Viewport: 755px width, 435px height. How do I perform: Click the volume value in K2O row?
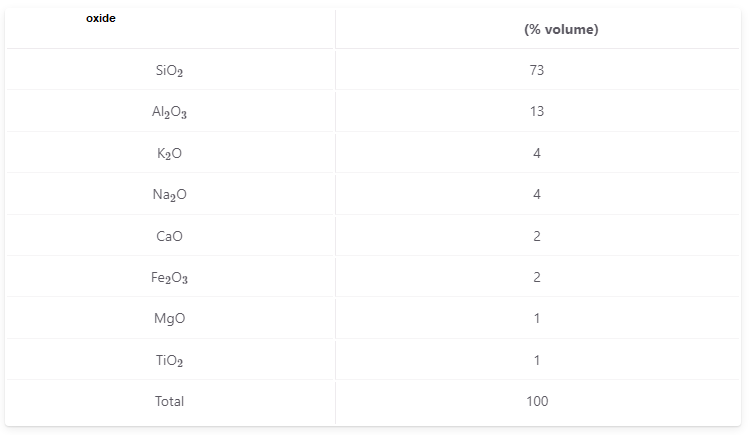(537, 153)
